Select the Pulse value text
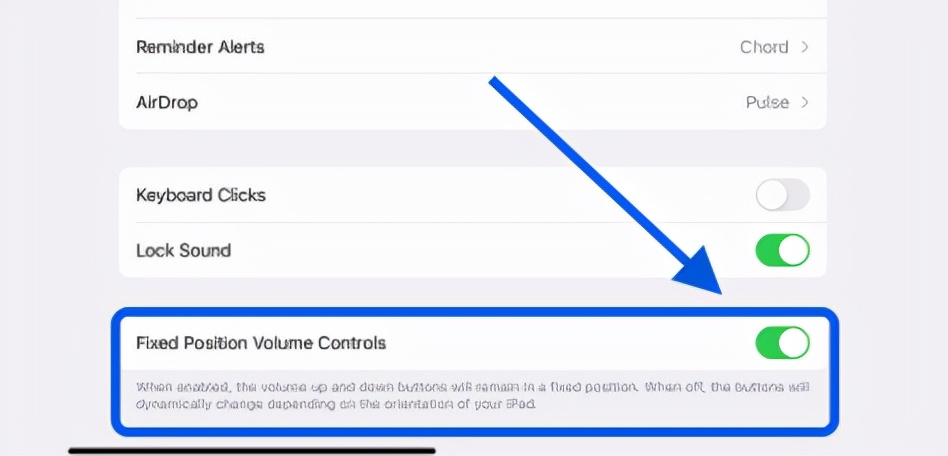The height and width of the screenshot is (456, 948). tap(767, 102)
